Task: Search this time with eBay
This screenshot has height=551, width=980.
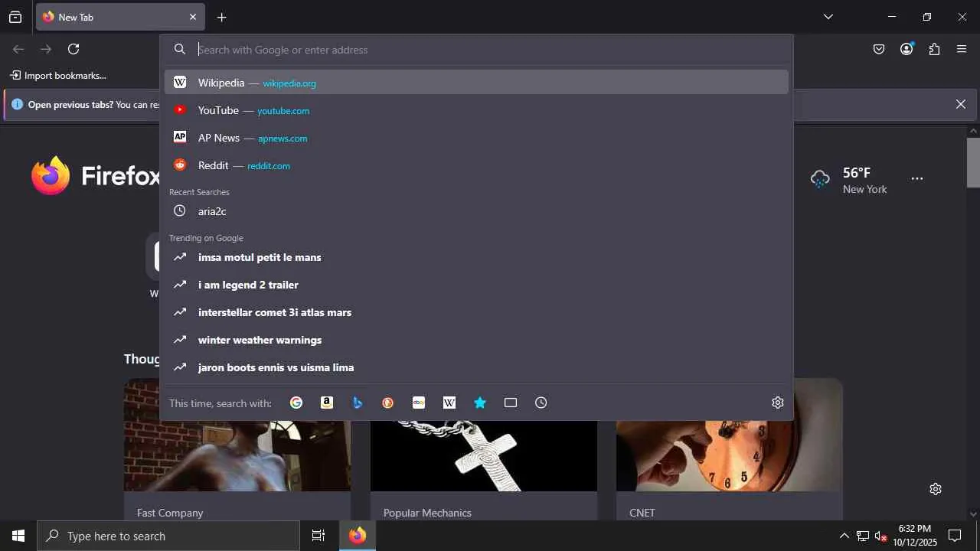Action: 419,403
